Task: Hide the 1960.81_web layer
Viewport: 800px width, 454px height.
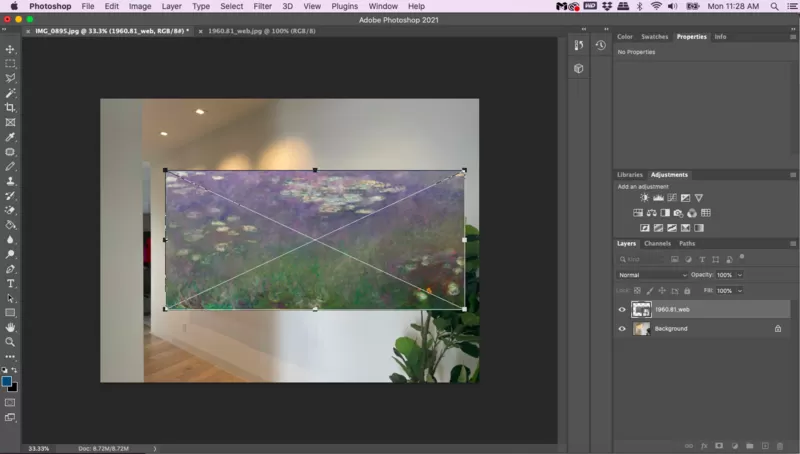Action: 622,310
